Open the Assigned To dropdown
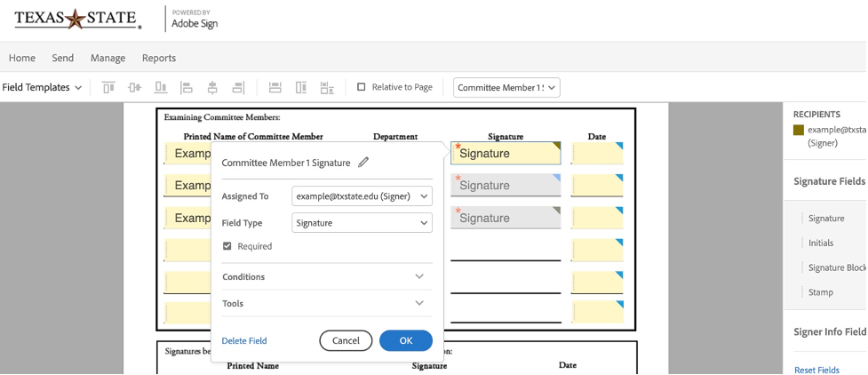Image resolution: width=868 pixels, height=375 pixels. (x=362, y=196)
